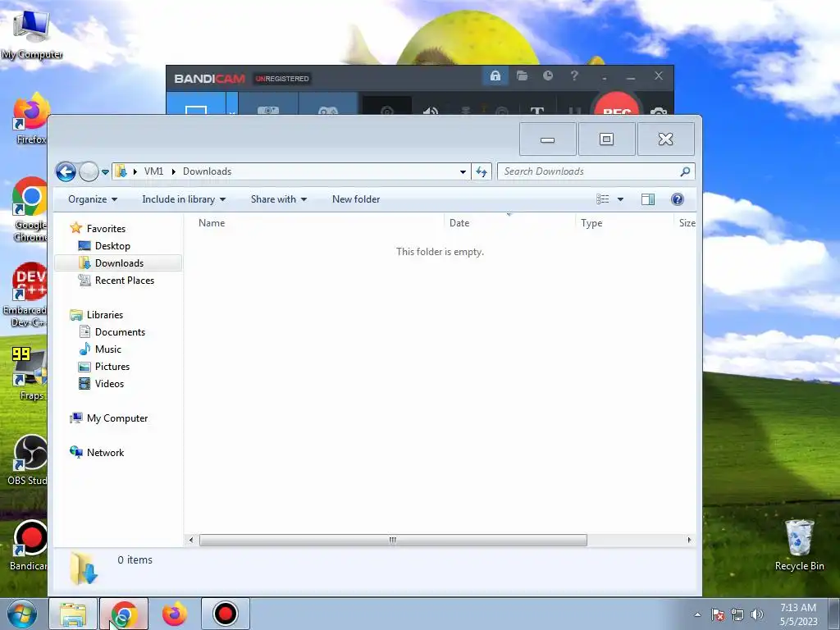Open Desktop in Favorites
Screen dimensions: 840x630
(x=112, y=246)
